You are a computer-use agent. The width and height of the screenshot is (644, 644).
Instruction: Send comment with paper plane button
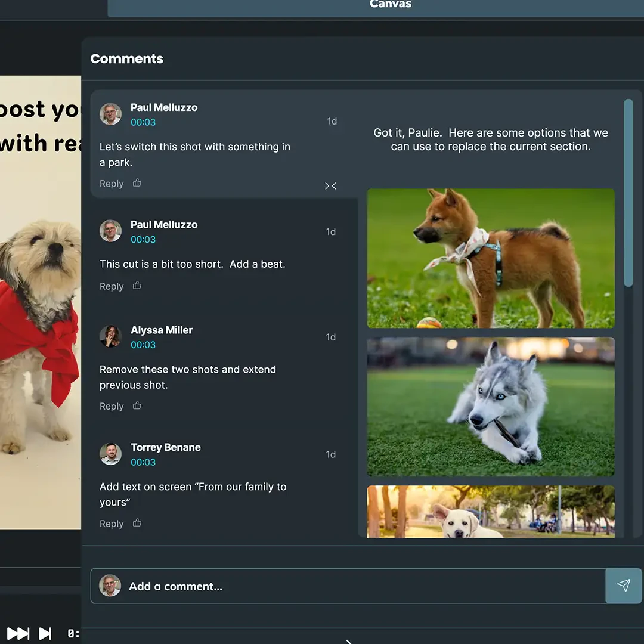pos(624,586)
